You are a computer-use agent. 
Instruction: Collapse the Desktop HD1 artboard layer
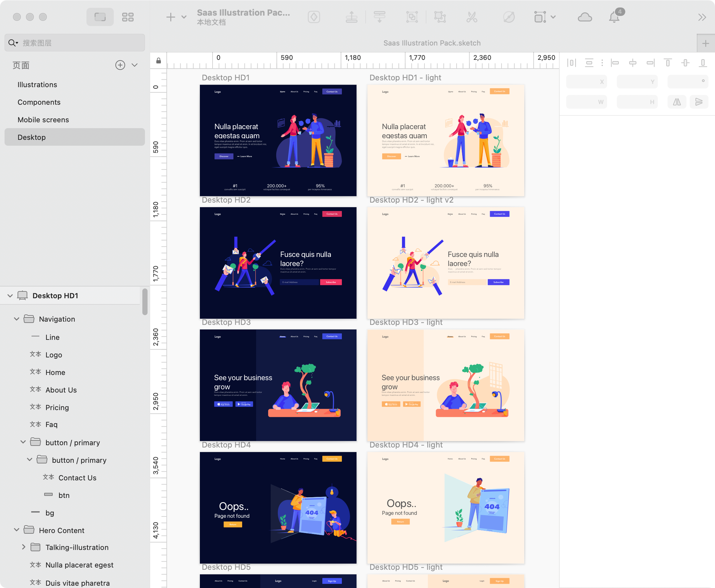click(10, 296)
